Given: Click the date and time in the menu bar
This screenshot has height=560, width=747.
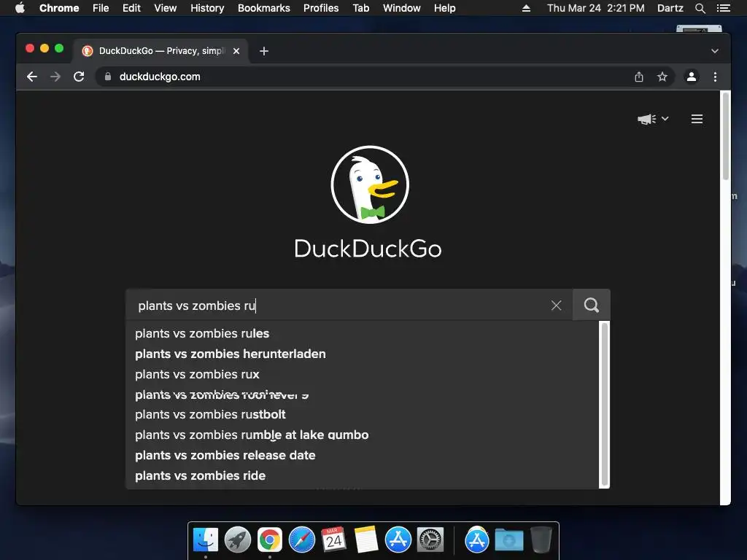Looking at the screenshot, I should [595, 8].
